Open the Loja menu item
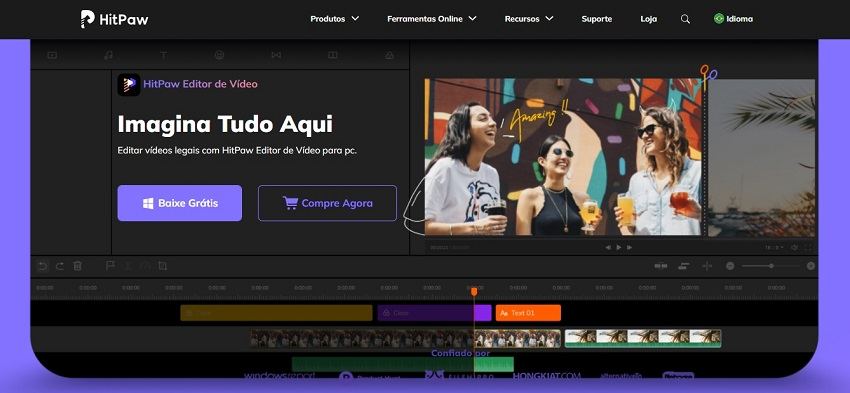 click(x=648, y=19)
